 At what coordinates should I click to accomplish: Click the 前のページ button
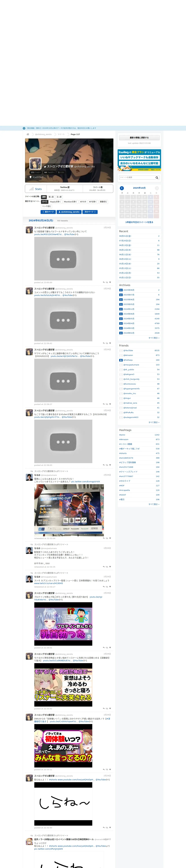point(48,212)
